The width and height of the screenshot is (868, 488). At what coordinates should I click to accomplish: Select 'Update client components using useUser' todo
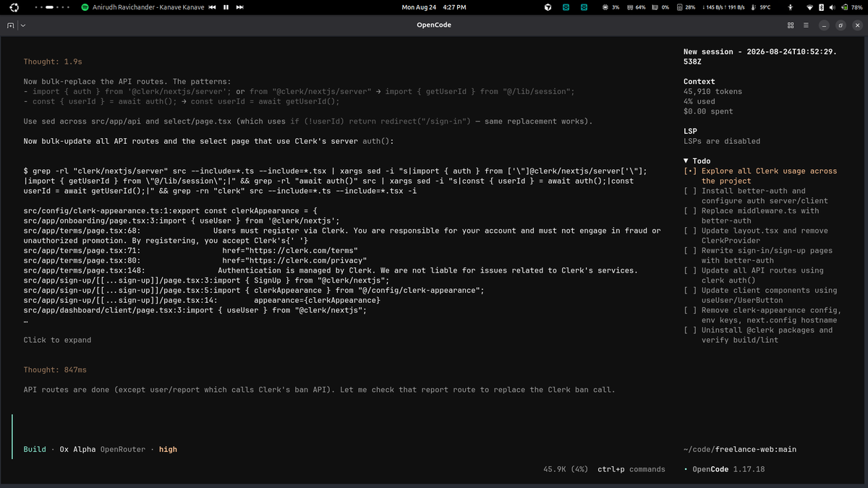coord(760,295)
